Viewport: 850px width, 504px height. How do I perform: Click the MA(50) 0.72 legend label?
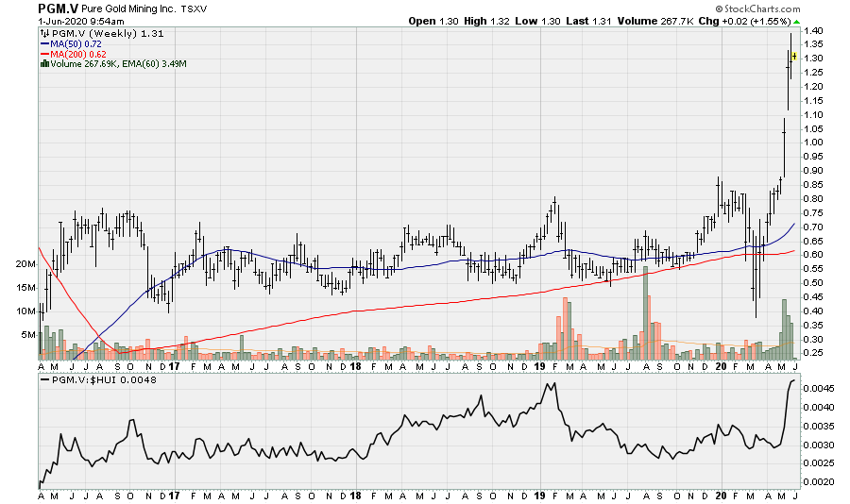(x=76, y=44)
